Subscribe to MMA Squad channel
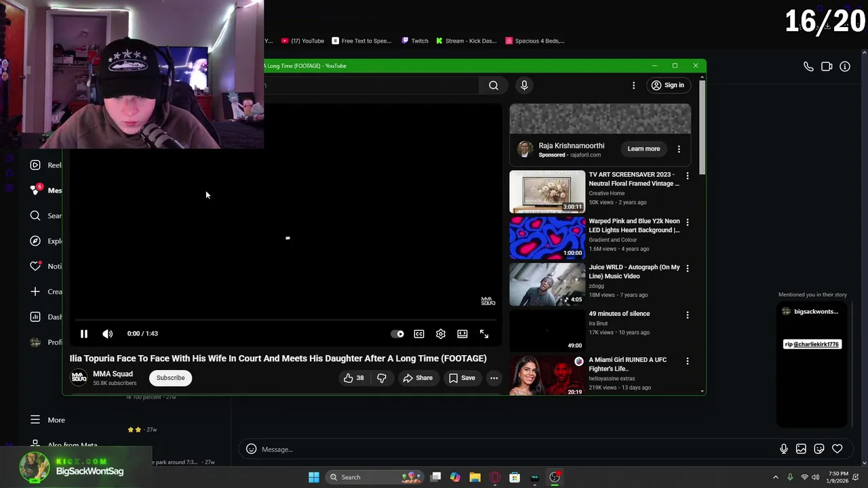 click(170, 378)
